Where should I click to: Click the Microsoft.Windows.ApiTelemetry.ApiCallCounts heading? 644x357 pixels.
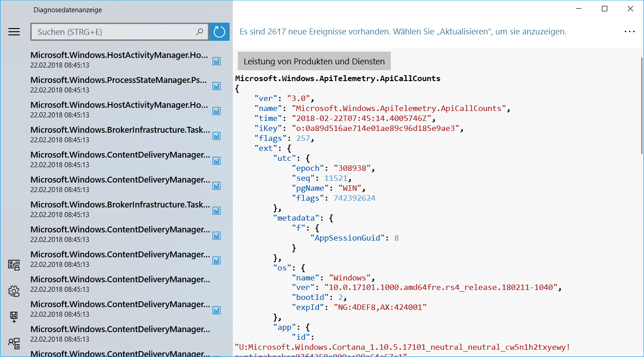click(338, 78)
